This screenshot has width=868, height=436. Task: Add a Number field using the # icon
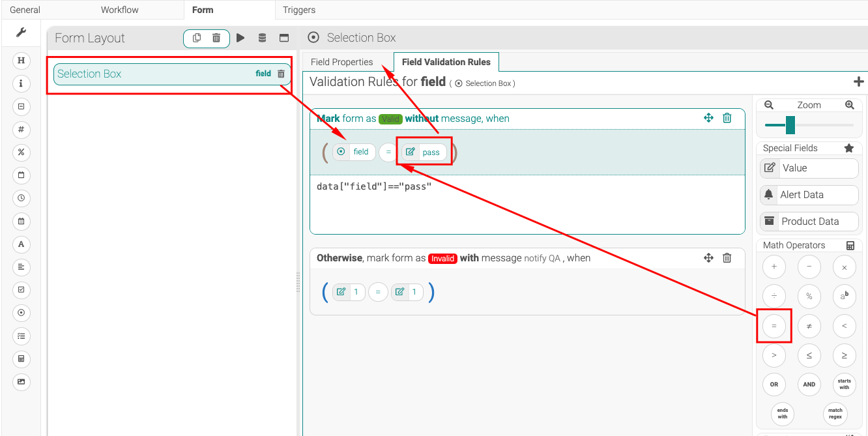click(21, 130)
